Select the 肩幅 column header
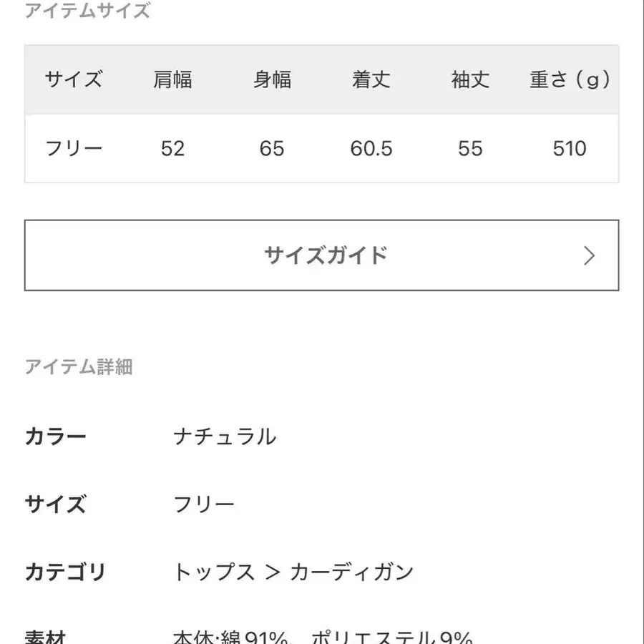The image size is (644, 644). click(x=173, y=80)
